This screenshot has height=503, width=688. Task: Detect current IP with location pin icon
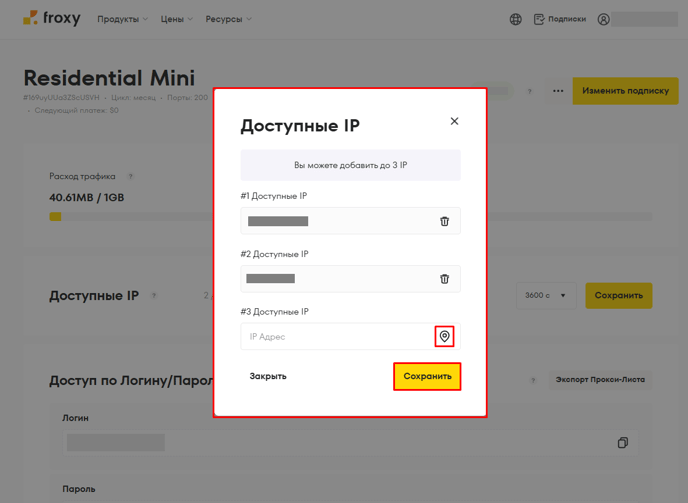coord(444,336)
